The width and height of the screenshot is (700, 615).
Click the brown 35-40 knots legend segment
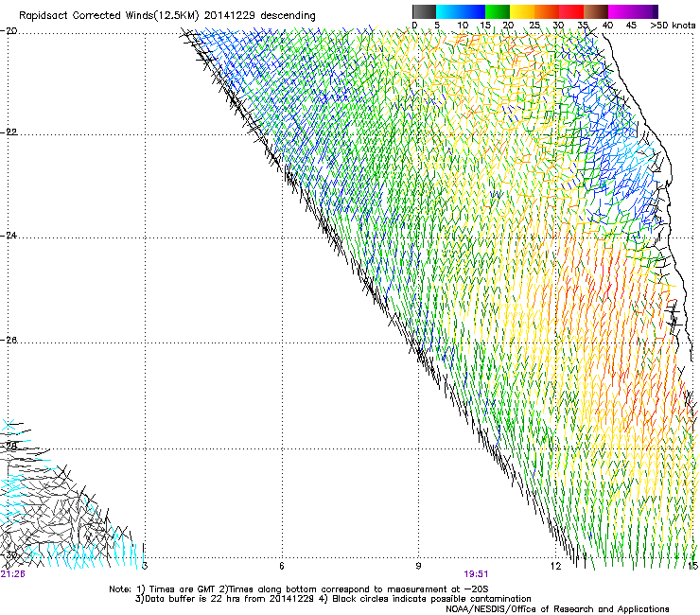point(596,11)
